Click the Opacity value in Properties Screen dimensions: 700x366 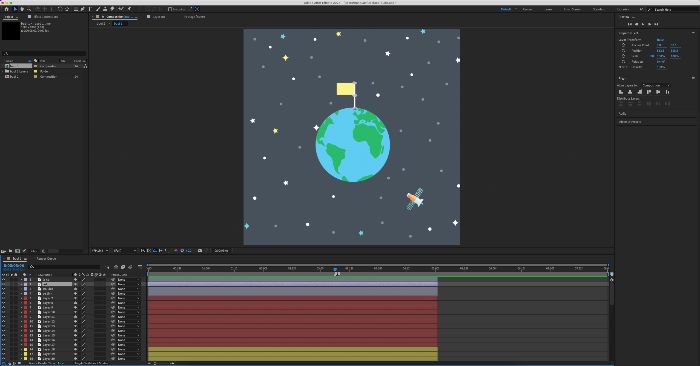[x=661, y=67]
